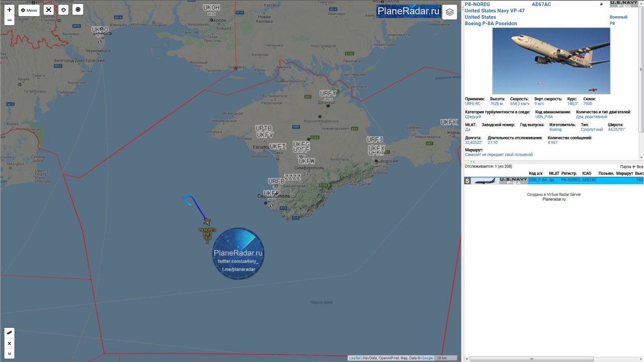Select the P8-NOREG aircraft marker on map
This screenshot has width=644, height=362.
[x=207, y=222]
